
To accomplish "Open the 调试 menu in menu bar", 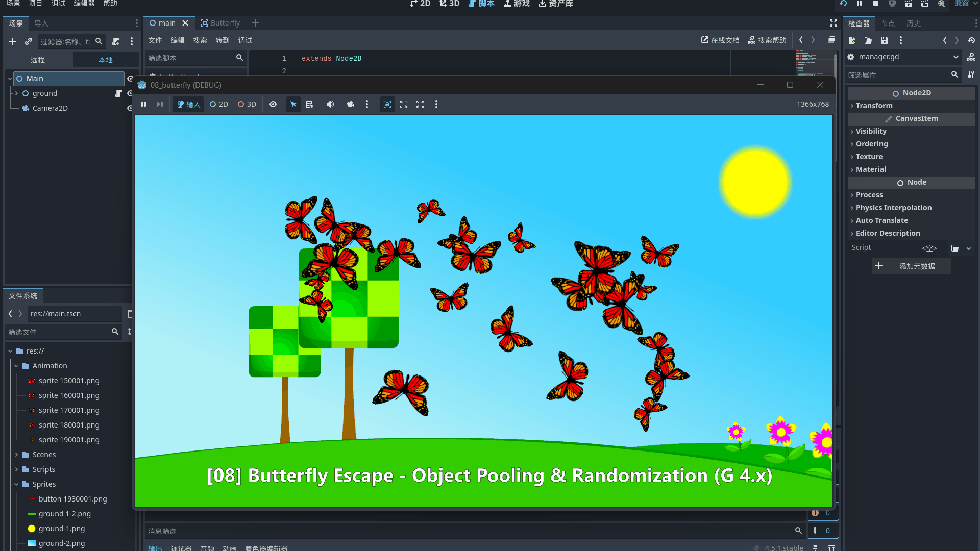I will [58, 4].
